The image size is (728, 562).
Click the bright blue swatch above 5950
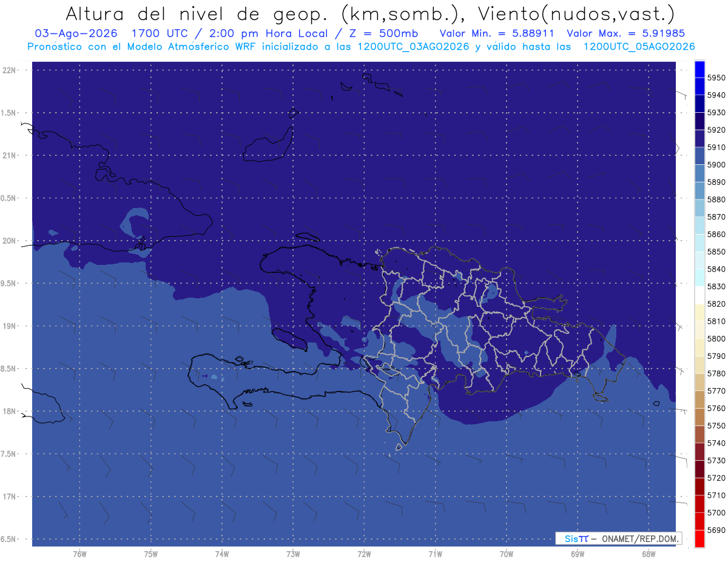[699, 69]
